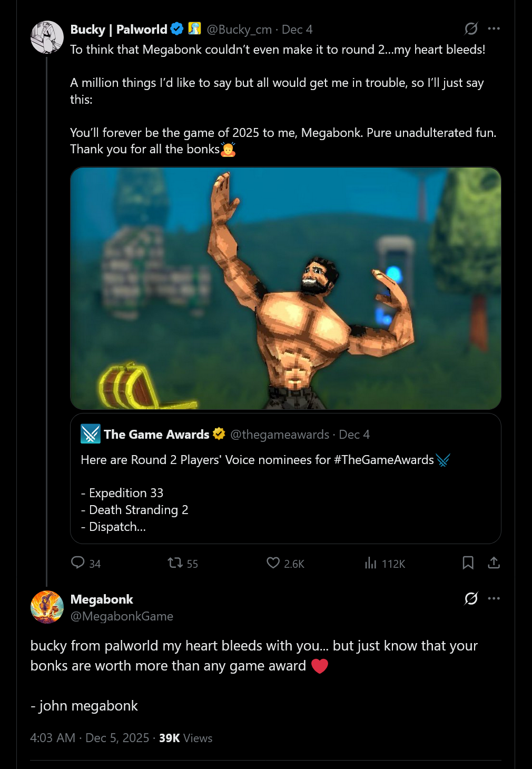This screenshot has height=769, width=532.
Task: Click Grok icon on Megabonk's reply
Action: click(471, 598)
